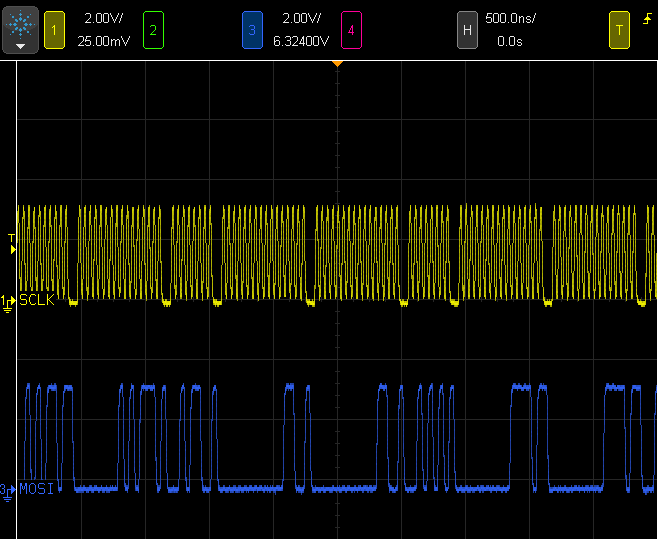The image size is (658, 540).
Task: Turn on channel 4 pink badge
Action: click(350, 31)
